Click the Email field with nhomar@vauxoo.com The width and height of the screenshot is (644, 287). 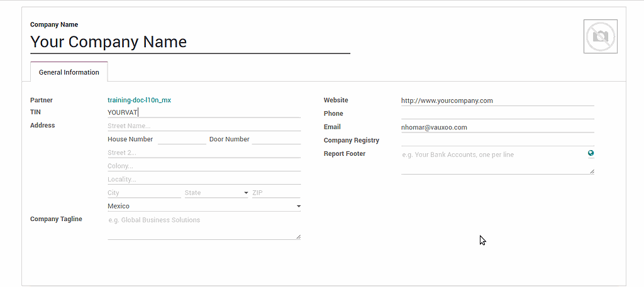tap(497, 127)
